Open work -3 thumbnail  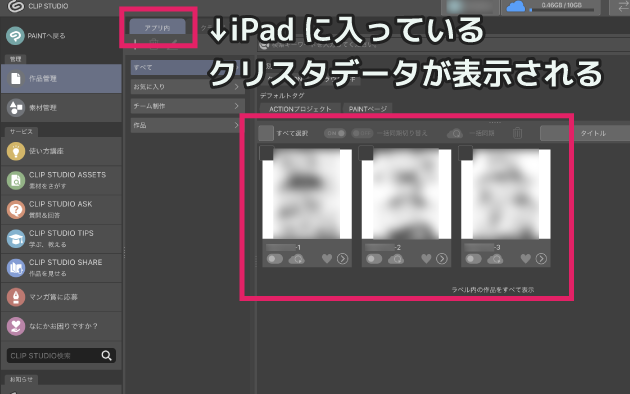point(506,194)
